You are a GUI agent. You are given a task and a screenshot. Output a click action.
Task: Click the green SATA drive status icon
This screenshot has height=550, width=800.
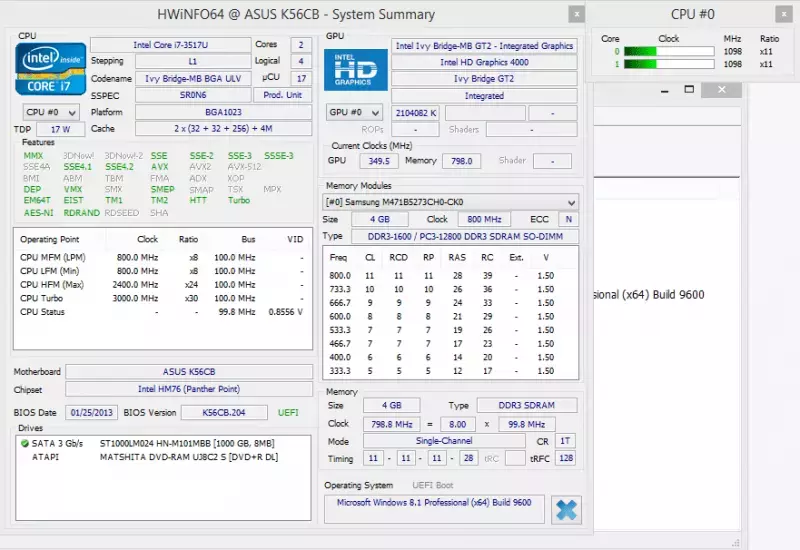[x=24, y=443]
